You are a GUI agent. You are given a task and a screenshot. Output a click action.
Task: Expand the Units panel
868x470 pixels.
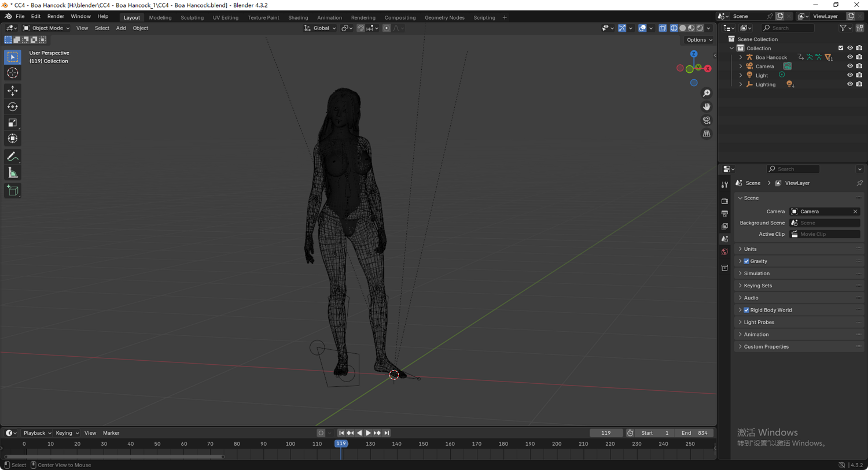[x=750, y=249]
